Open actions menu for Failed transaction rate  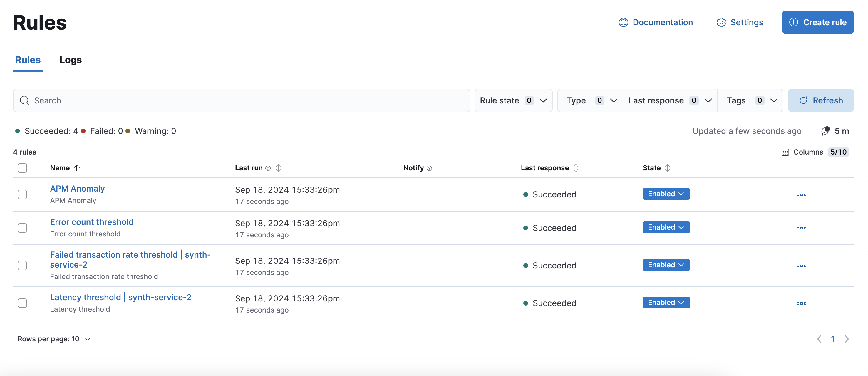point(801,266)
